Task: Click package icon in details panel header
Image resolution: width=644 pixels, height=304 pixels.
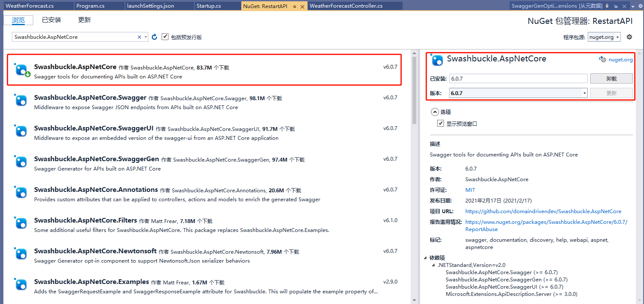Action: point(437,60)
